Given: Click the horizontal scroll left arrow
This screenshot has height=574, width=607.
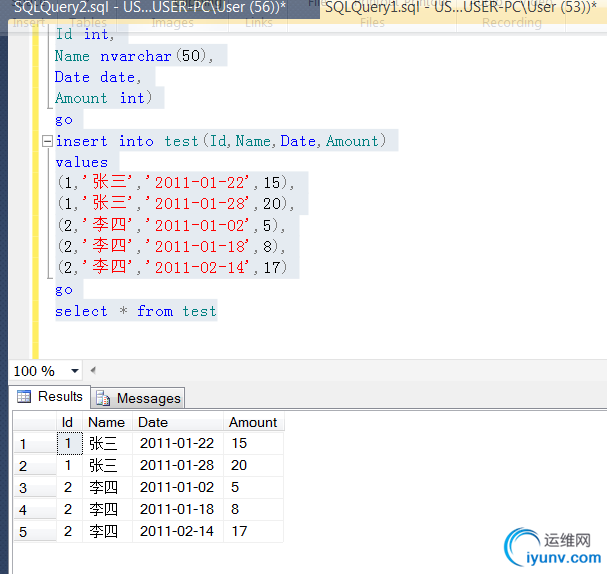Looking at the screenshot, I should (93, 370).
